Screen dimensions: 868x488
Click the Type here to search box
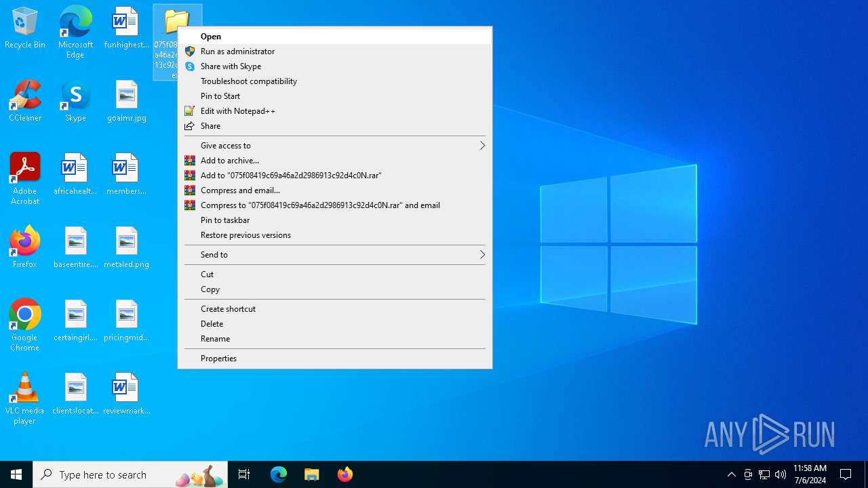pos(131,474)
